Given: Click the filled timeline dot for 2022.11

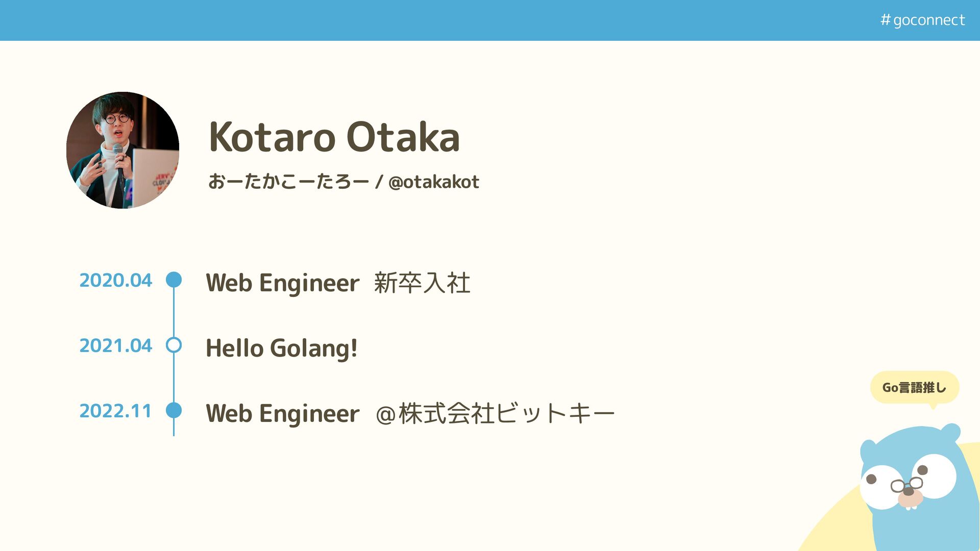Looking at the screenshot, I should [x=174, y=410].
